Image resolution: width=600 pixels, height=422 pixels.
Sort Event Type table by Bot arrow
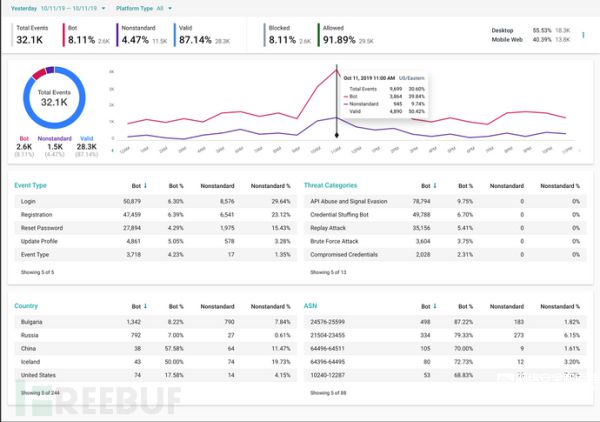tap(146, 185)
